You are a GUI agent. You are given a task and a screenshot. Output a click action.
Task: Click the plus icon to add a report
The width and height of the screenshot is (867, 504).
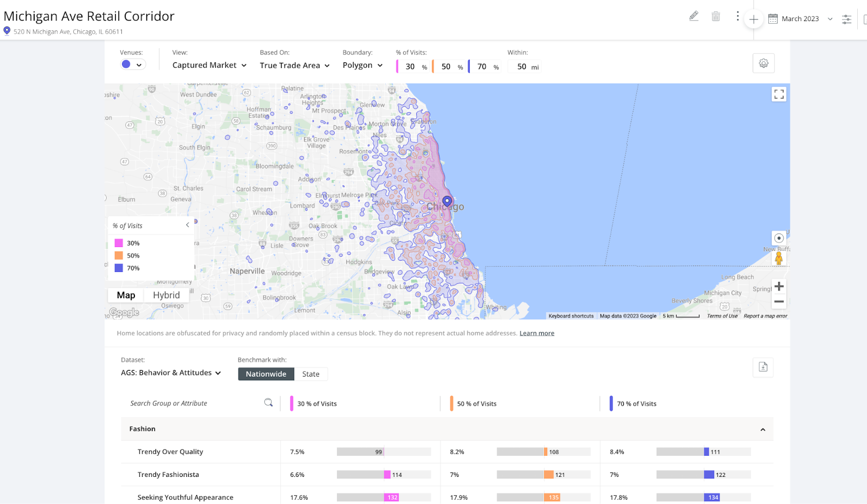coord(754,19)
